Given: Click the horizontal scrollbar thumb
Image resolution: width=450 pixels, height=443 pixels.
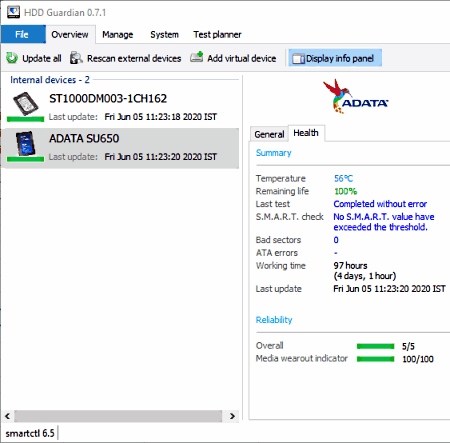Looking at the screenshot, I should click(x=118, y=416).
